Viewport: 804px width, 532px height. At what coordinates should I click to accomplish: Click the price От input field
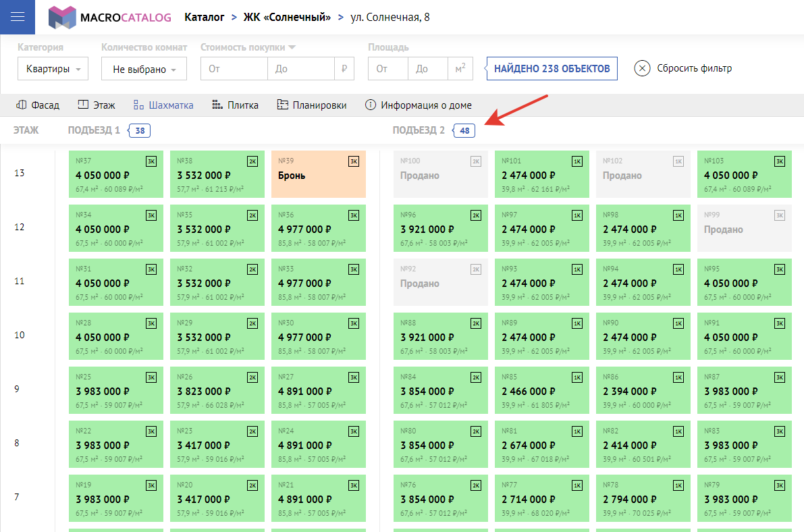(x=234, y=69)
